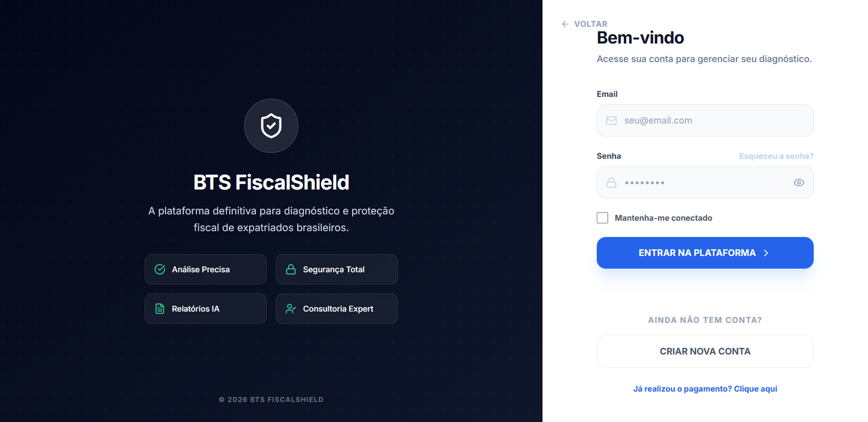Click the padlock icon in Senha field
This screenshot has height=422, width=868.
tap(611, 183)
